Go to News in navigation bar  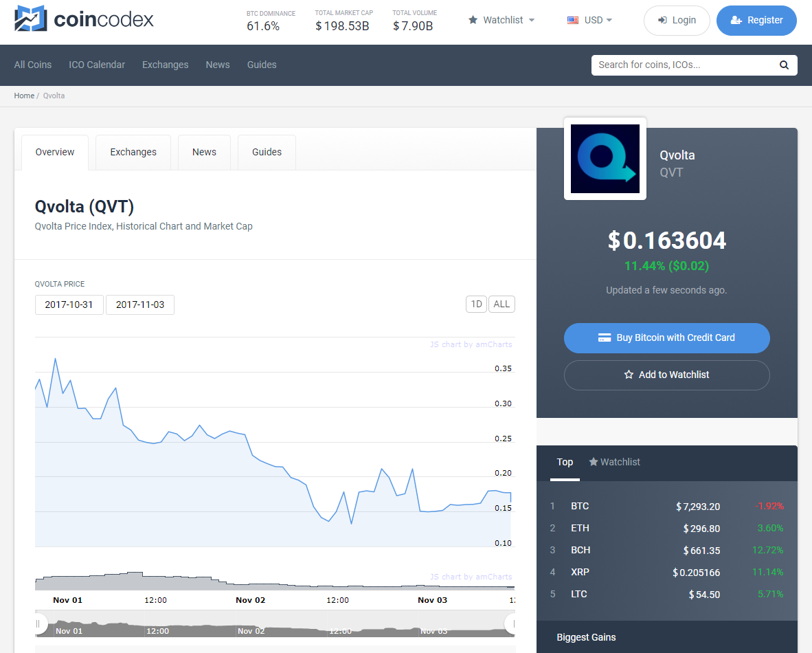218,65
